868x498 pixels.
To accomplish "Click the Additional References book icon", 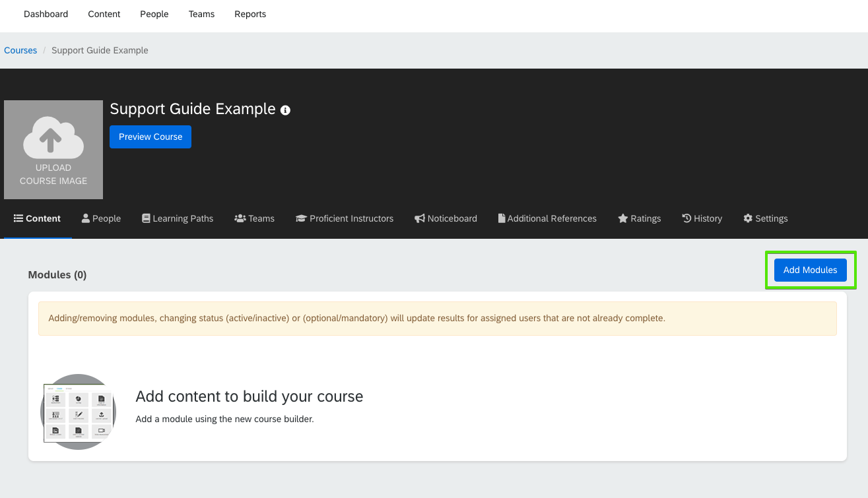I will [502, 218].
